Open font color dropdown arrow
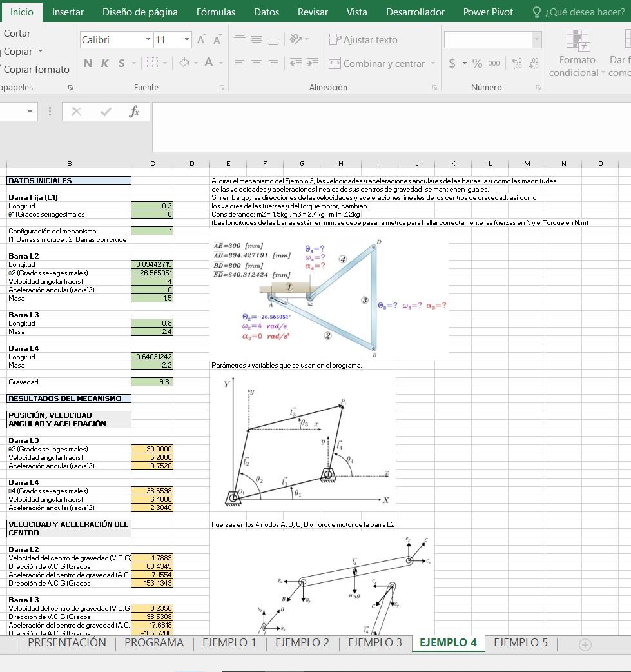This screenshot has width=631, height=672. (x=221, y=63)
